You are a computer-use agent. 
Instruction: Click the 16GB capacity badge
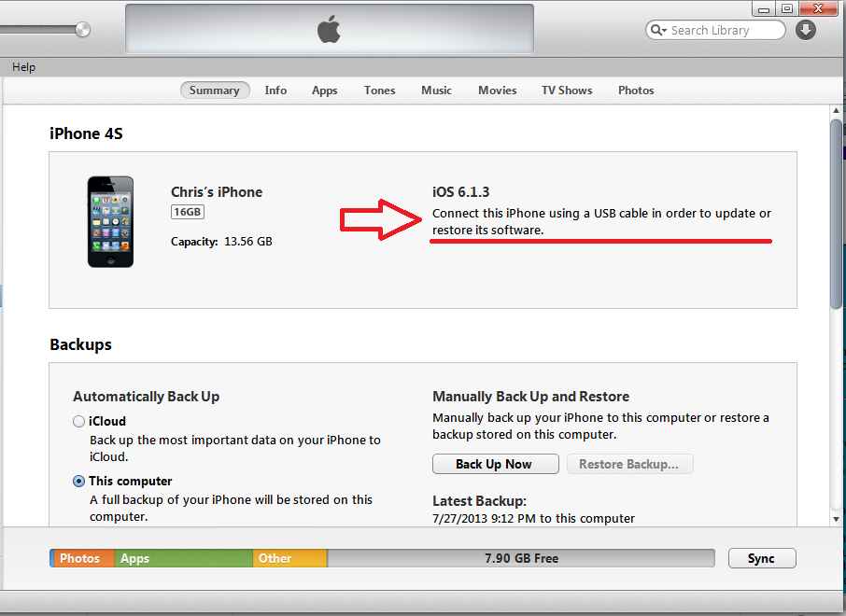tap(187, 212)
